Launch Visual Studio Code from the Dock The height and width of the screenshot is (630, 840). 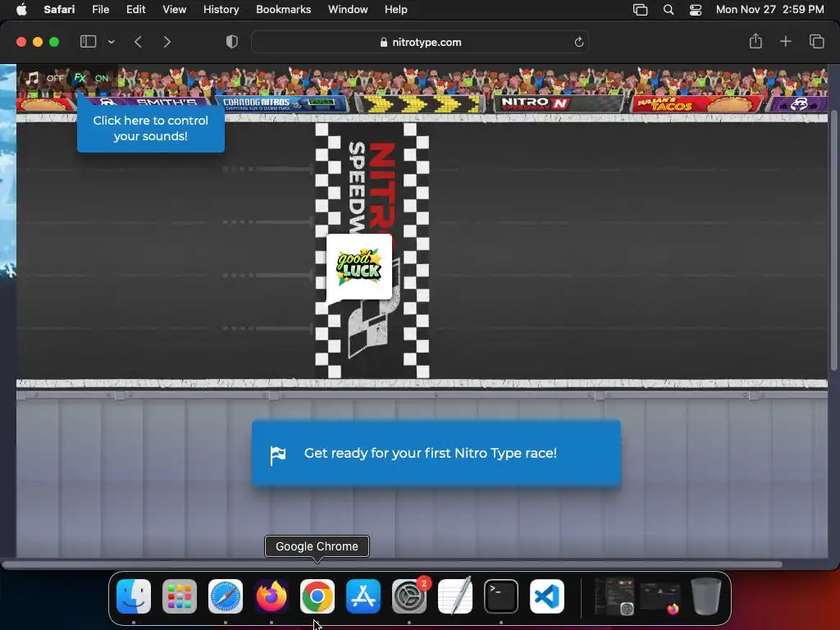click(x=547, y=596)
